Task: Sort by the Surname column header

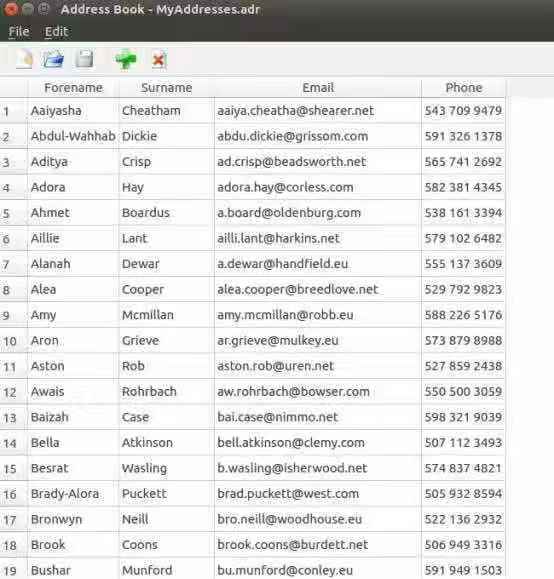Action: [167, 88]
